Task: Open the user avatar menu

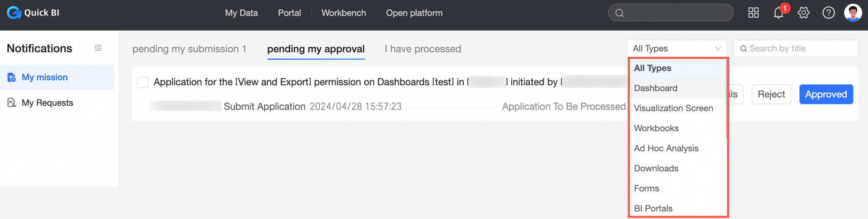Action: [x=853, y=13]
